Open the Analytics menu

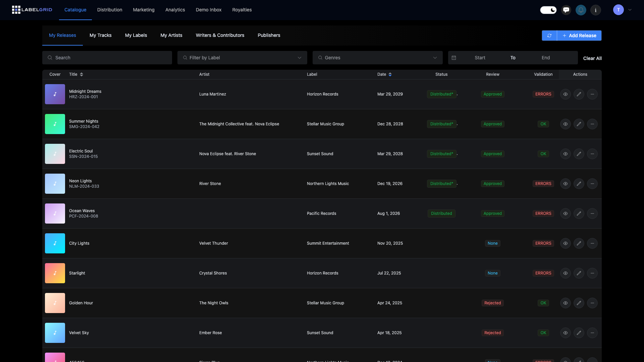(x=175, y=10)
